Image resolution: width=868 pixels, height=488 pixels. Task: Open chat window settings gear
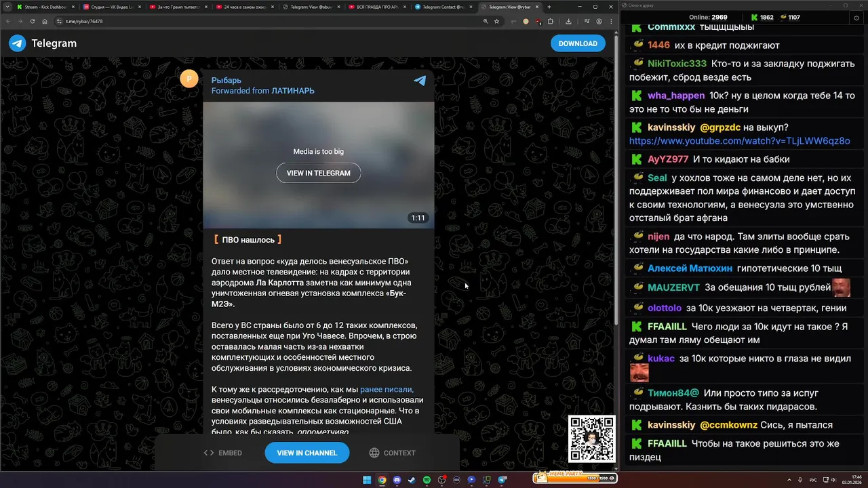pos(856,18)
